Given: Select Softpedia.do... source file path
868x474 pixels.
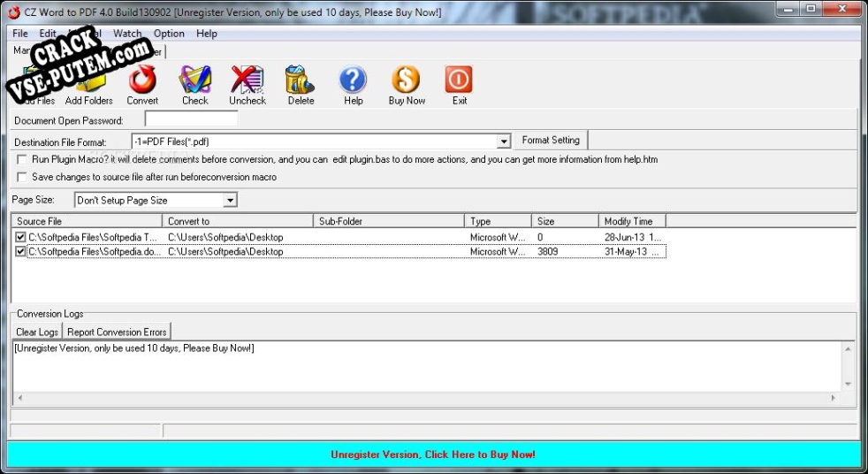Looking at the screenshot, I should tap(94, 251).
